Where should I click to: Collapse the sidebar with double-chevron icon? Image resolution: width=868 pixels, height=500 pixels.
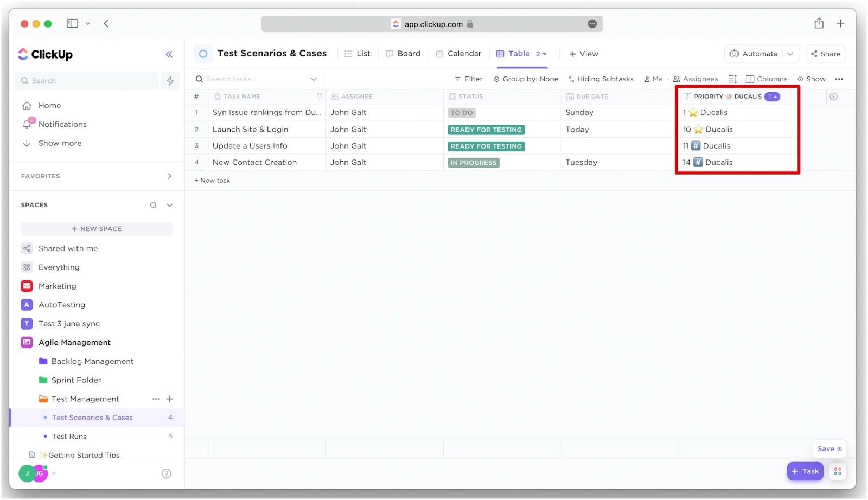pyautogui.click(x=169, y=54)
